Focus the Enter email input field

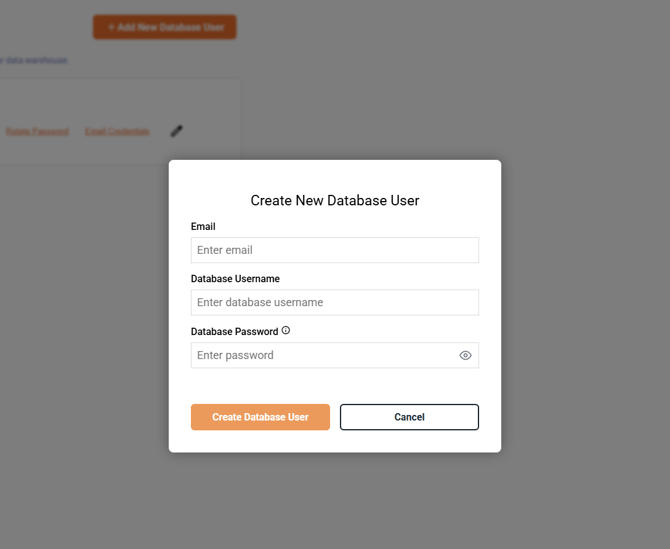334,250
